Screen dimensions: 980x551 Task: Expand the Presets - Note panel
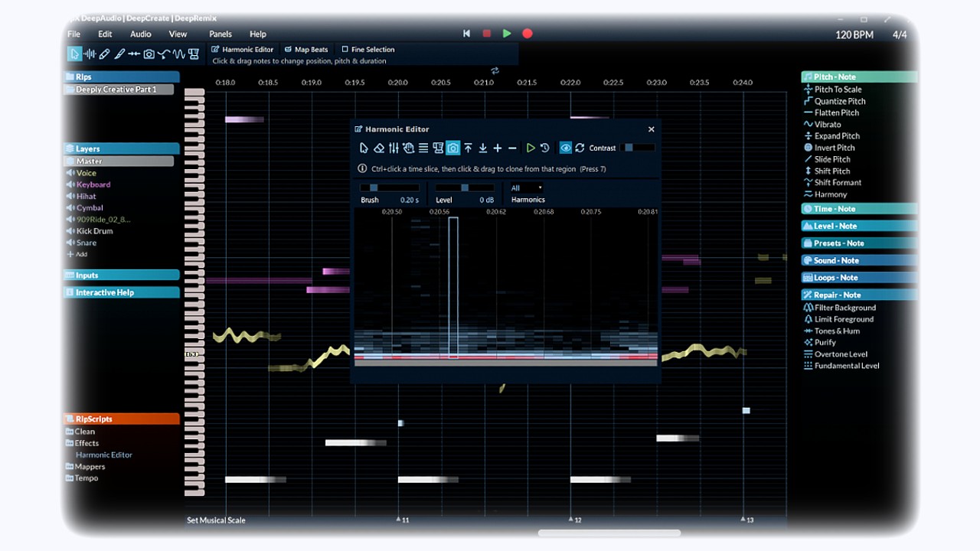click(859, 243)
